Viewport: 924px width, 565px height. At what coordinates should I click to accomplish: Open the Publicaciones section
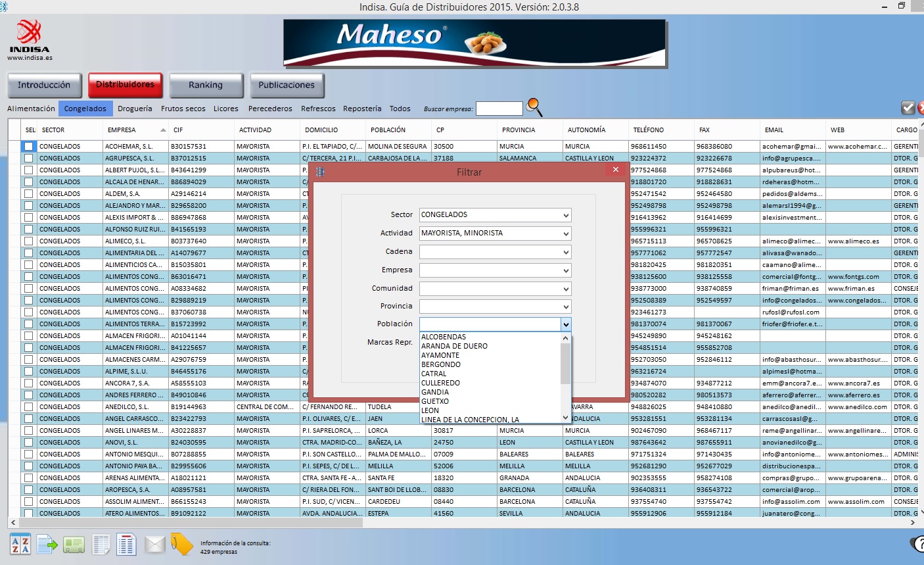(287, 86)
